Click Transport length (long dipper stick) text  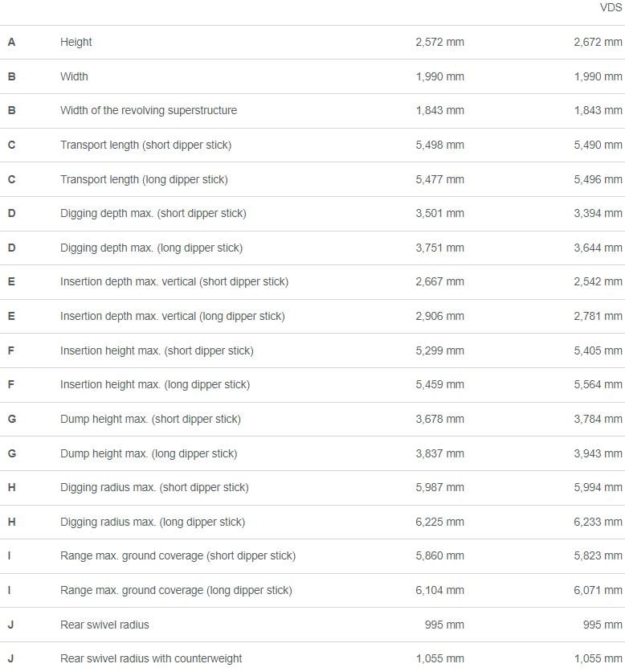click(x=144, y=179)
